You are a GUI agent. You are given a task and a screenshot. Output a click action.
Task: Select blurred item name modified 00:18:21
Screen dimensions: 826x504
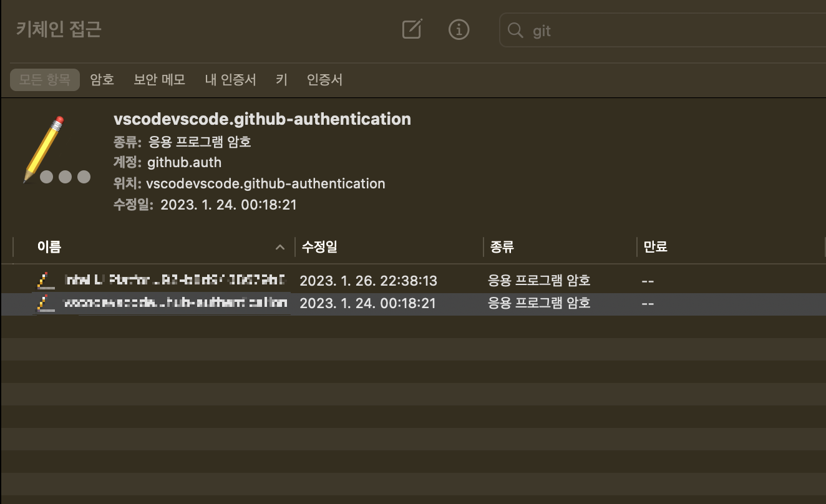pyautogui.click(x=176, y=303)
